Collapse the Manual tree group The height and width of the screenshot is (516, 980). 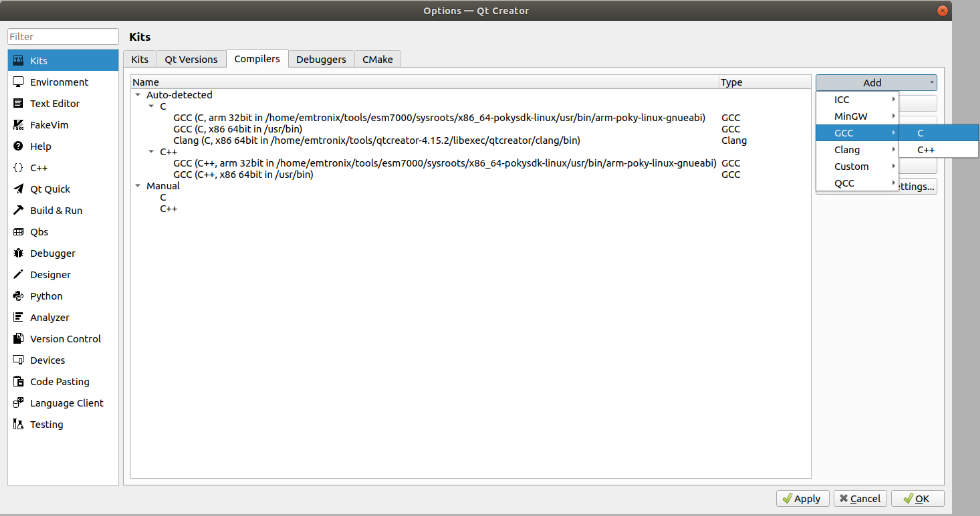coord(138,186)
